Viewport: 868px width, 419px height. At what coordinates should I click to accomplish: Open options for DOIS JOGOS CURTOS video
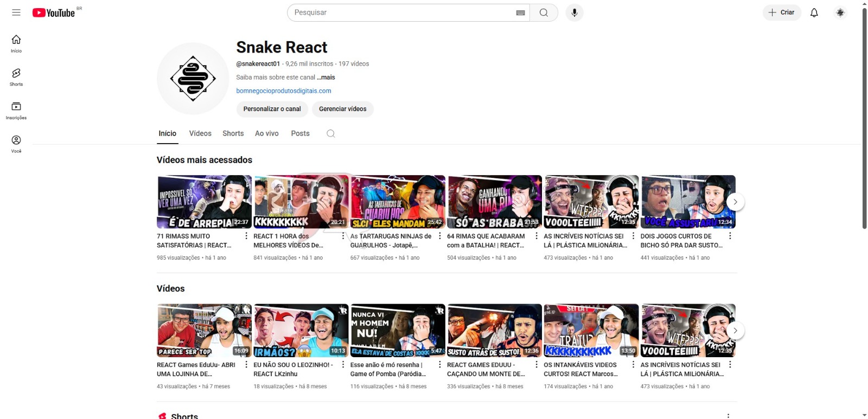pyautogui.click(x=730, y=236)
